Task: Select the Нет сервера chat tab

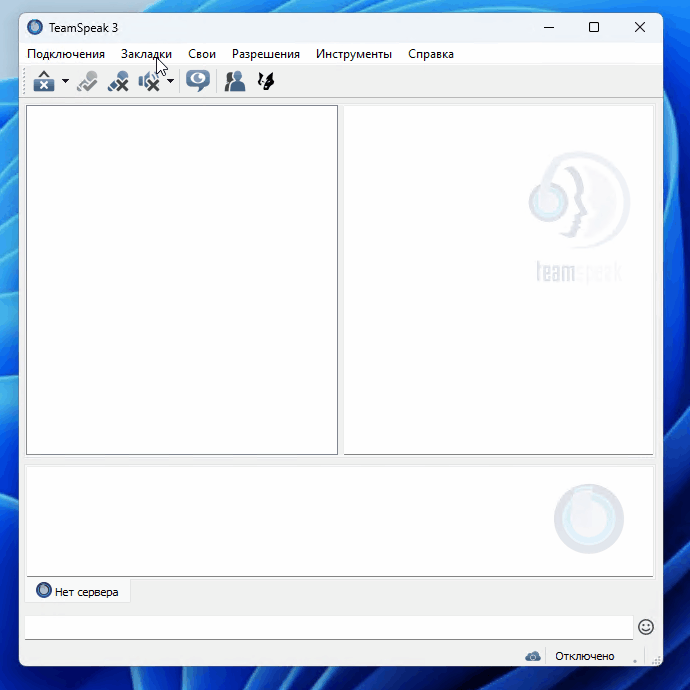Action: click(77, 591)
